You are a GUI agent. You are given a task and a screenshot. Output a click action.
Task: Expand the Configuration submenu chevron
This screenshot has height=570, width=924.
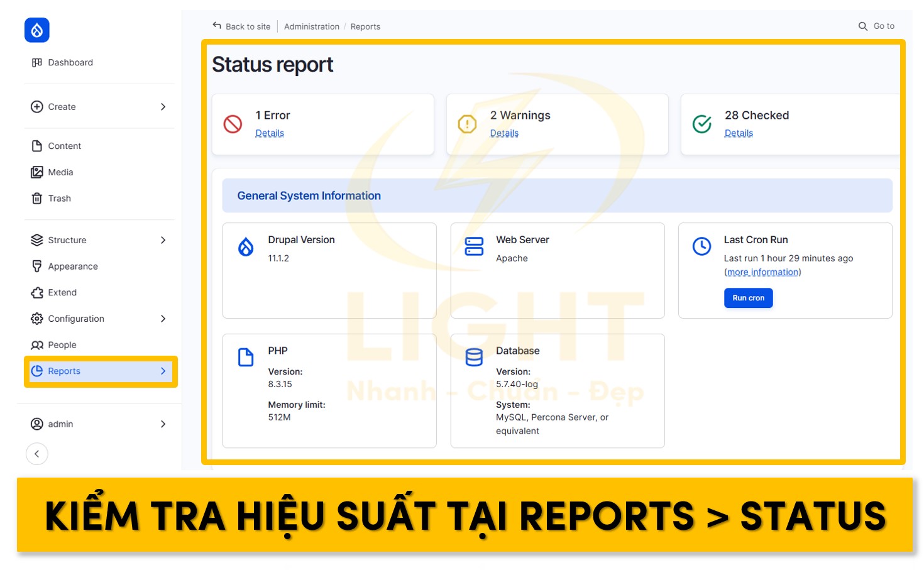click(x=163, y=319)
